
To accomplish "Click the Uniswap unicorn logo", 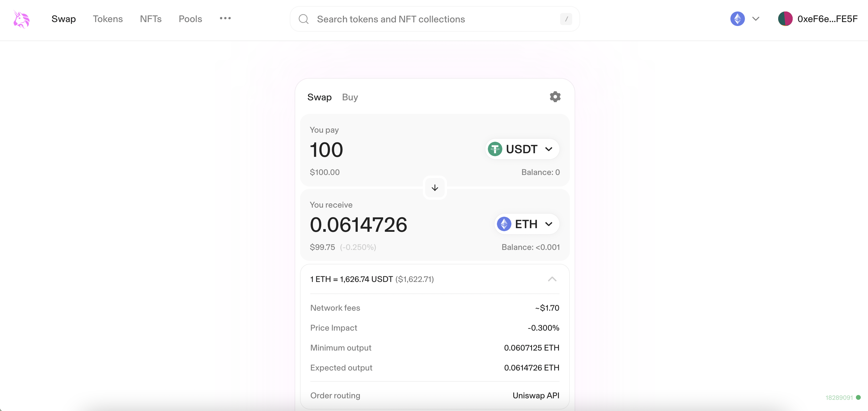I will click(x=21, y=19).
